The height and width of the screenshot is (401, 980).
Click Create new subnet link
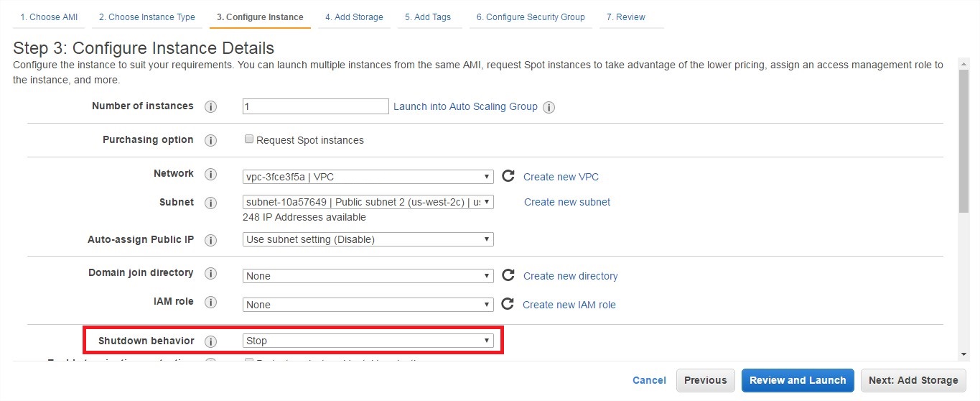click(x=567, y=202)
